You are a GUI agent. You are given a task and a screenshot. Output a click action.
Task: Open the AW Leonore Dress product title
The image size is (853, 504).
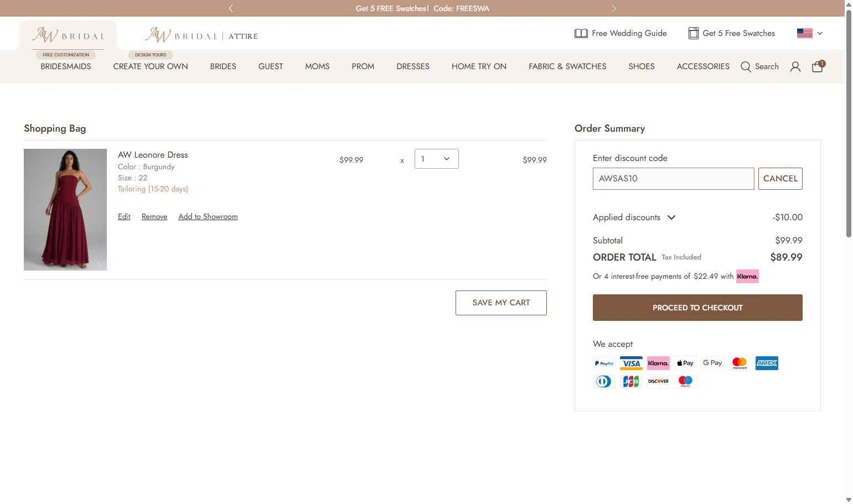153,155
